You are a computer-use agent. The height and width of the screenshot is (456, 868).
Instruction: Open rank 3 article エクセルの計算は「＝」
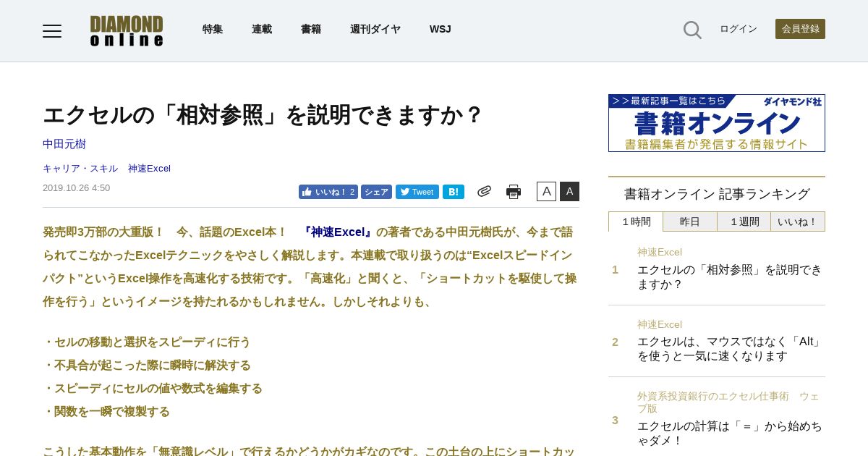pyautogui.click(x=730, y=433)
